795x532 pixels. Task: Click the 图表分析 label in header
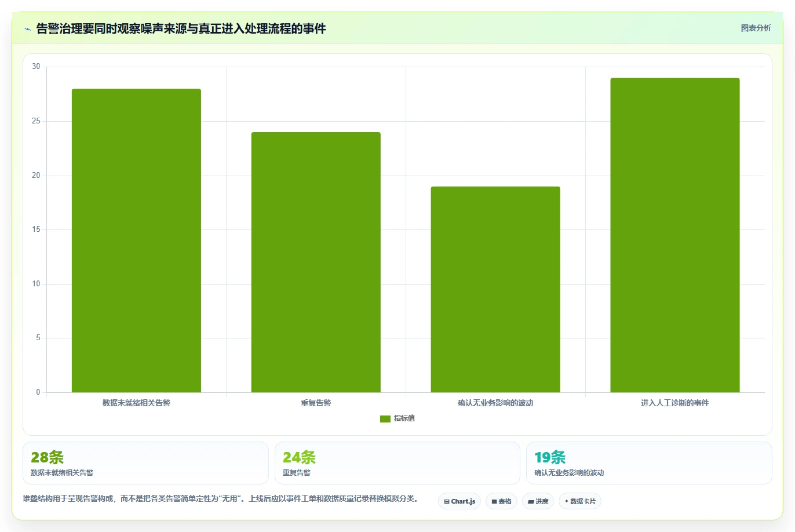pos(756,28)
